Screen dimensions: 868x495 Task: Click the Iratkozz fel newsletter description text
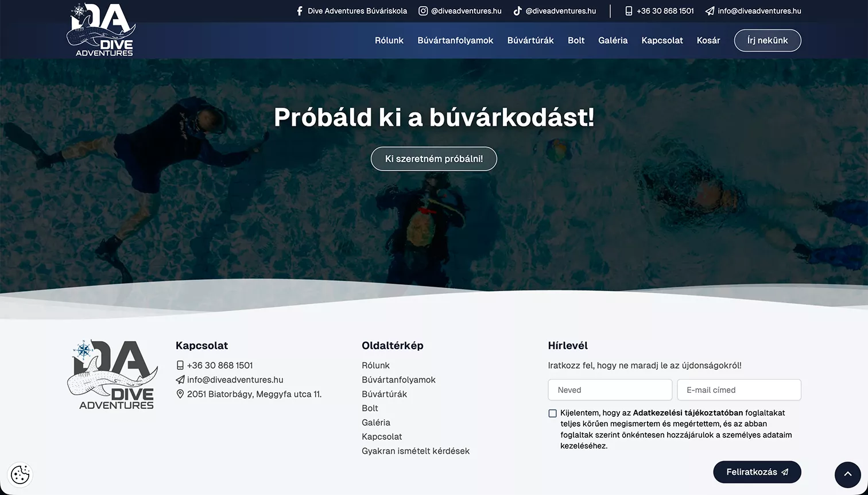coord(645,365)
